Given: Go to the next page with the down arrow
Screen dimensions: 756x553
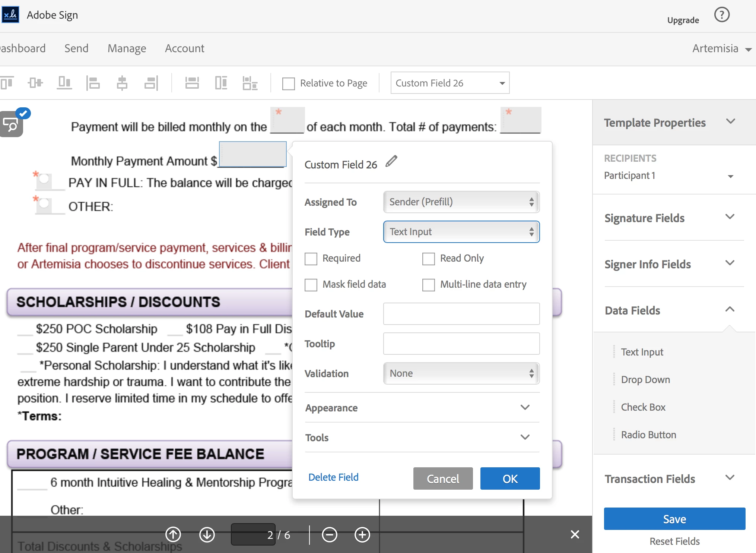Looking at the screenshot, I should [x=207, y=535].
